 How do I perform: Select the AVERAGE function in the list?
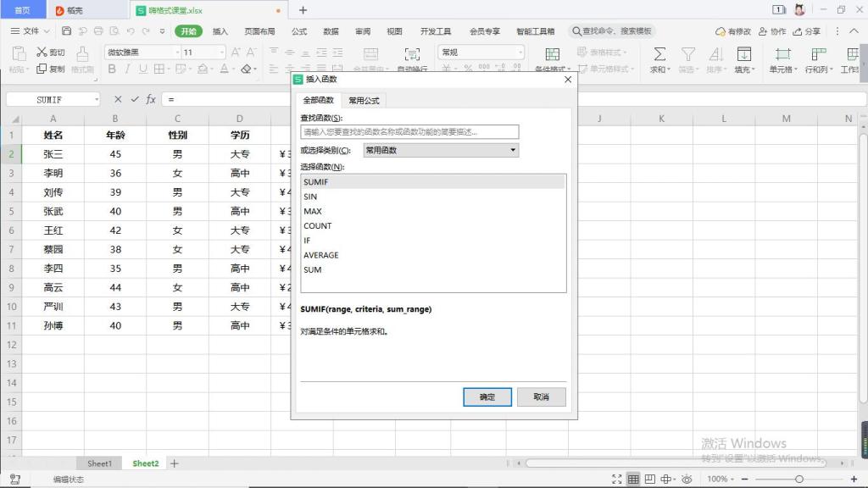tap(321, 254)
